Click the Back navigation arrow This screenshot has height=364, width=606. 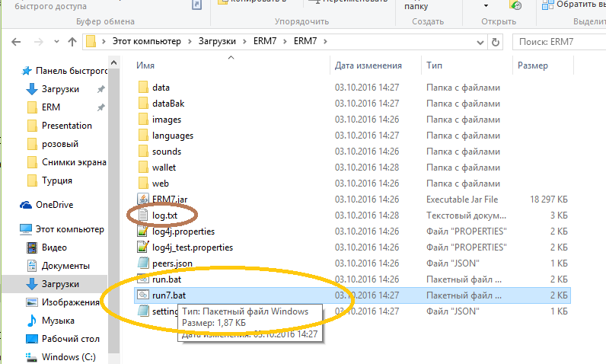pyautogui.click(x=16, y=42)
